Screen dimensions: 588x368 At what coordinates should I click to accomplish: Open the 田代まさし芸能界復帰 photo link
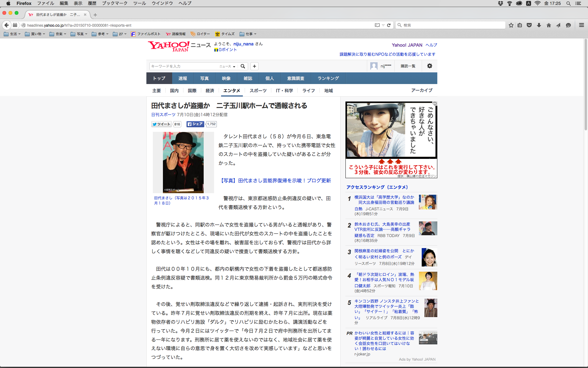pyautogui.click(x=276, y=181)
